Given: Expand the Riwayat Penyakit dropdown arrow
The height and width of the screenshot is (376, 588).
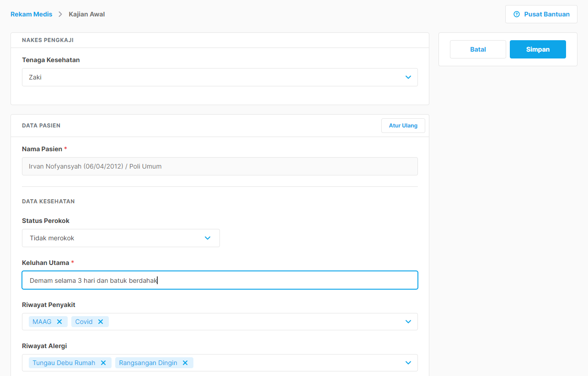Looking at the screenshot, I should tap(408, 322).
